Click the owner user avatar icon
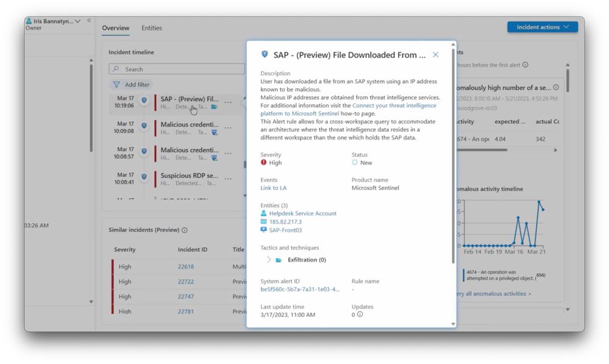 29,21
